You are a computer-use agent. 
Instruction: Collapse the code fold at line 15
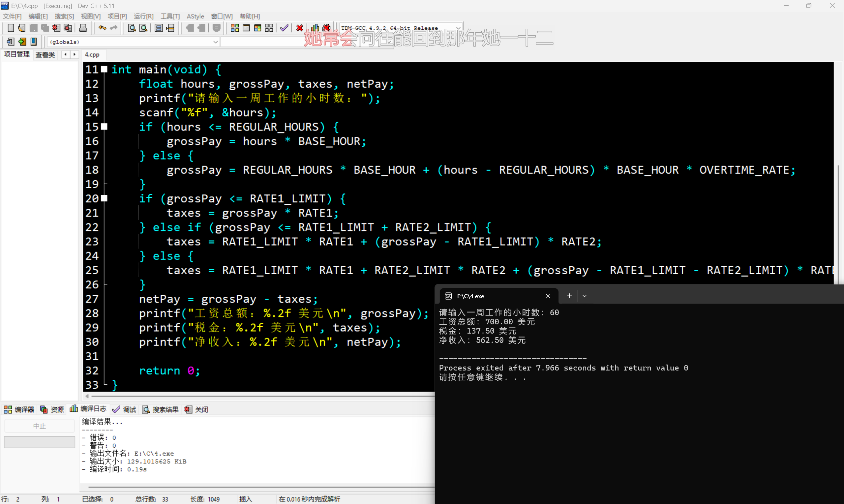point(104,127)
